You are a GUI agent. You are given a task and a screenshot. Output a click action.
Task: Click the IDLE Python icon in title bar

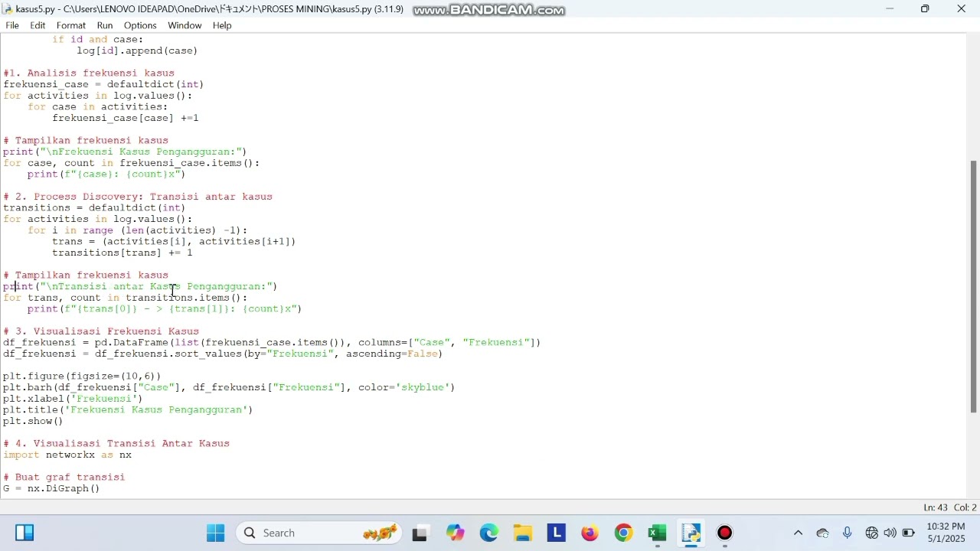[8, 9]
